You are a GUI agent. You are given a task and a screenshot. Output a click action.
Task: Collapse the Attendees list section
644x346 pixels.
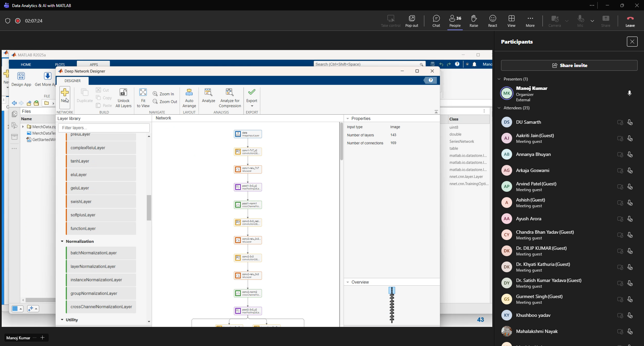[499, 108]
